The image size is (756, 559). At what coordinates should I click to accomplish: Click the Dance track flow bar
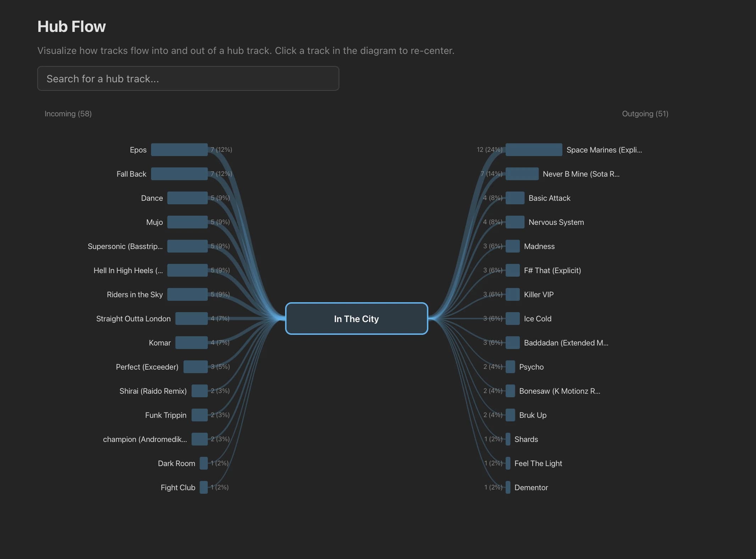click(x=188, y=198)
